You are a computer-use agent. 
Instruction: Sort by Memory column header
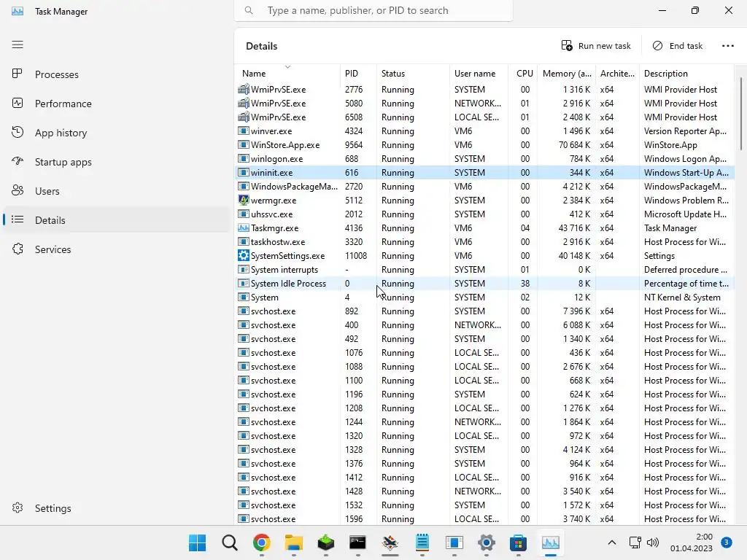point(566,74)
